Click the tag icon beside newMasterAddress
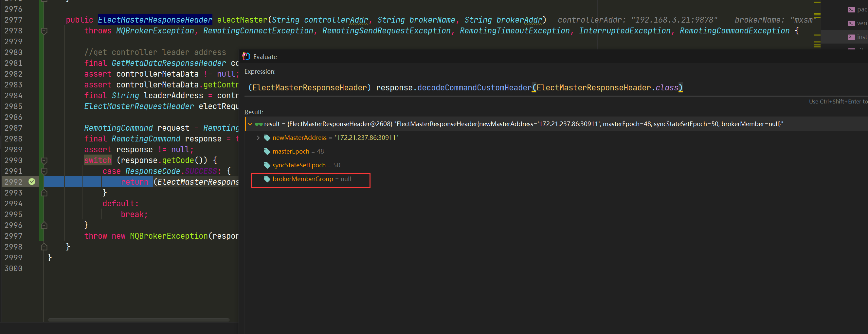The image size is (868, 334). pyautogui.click(x=267, y=138)
